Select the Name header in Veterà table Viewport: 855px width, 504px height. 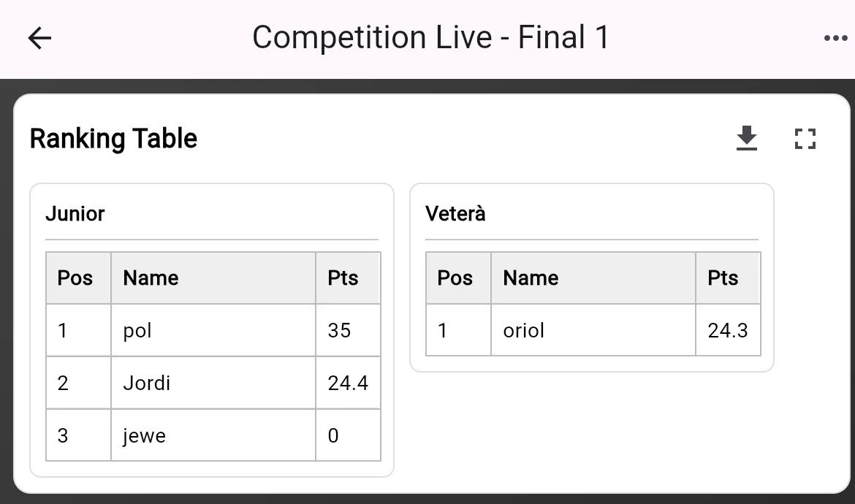(531, 278)
